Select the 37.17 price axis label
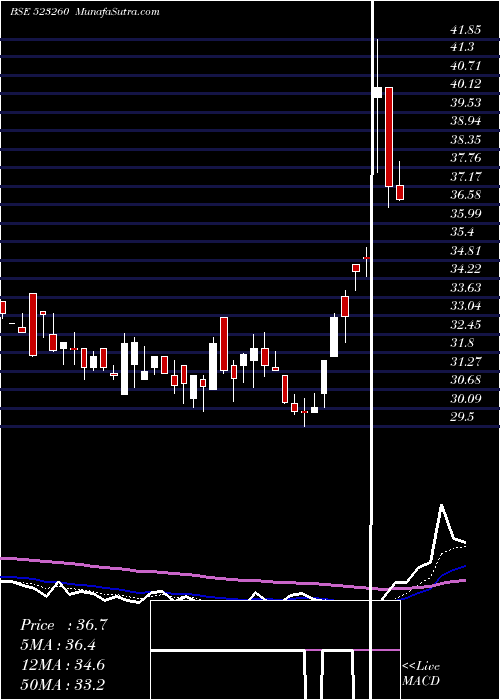The image size is (500, 700). 466,177
